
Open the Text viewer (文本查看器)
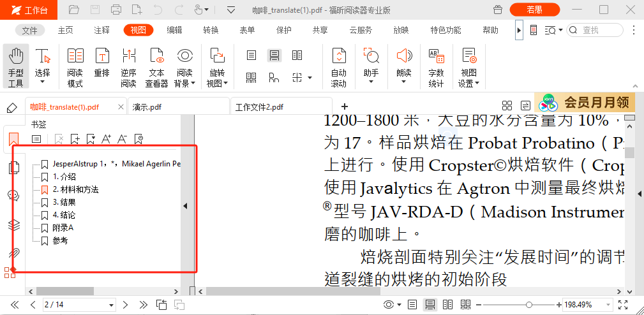tap(156, 67)
